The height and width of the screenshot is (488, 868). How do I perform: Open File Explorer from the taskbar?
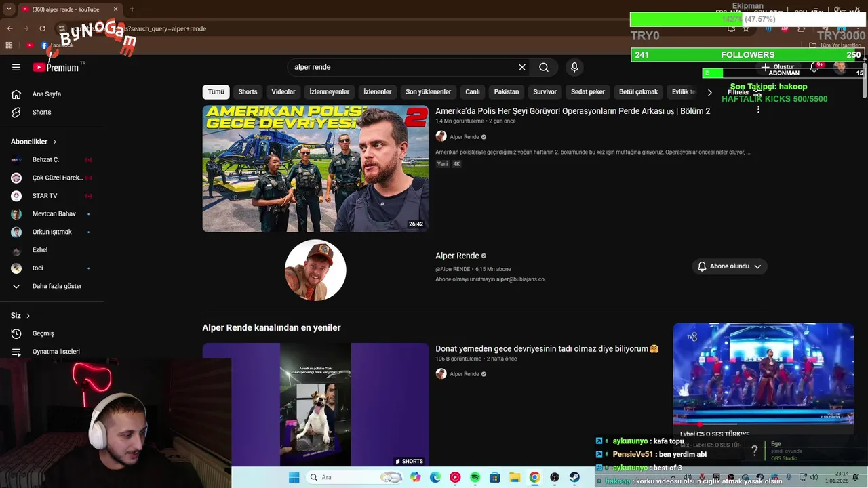tap(515, 477)
